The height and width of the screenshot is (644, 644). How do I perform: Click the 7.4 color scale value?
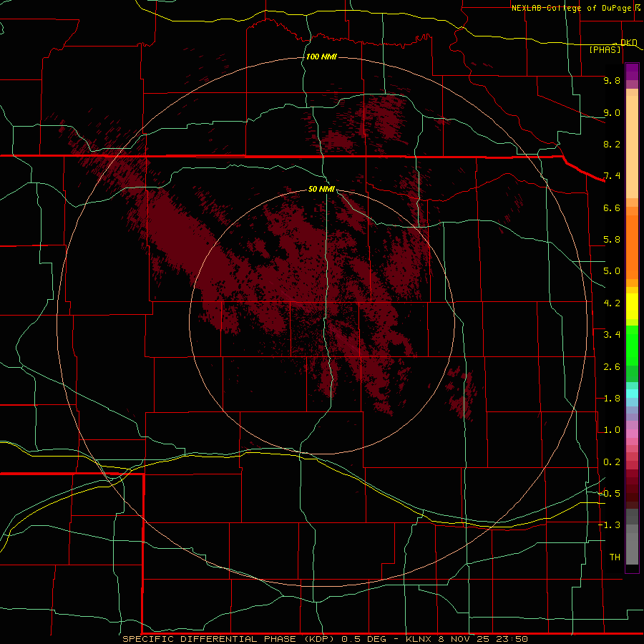[x=612, y=176]
